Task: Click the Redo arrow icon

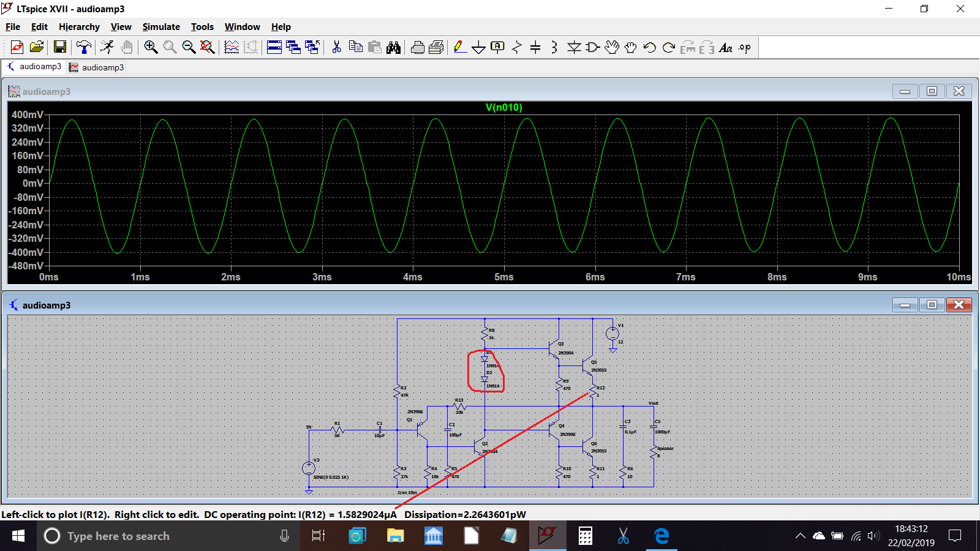Action: tap(669, 47)
